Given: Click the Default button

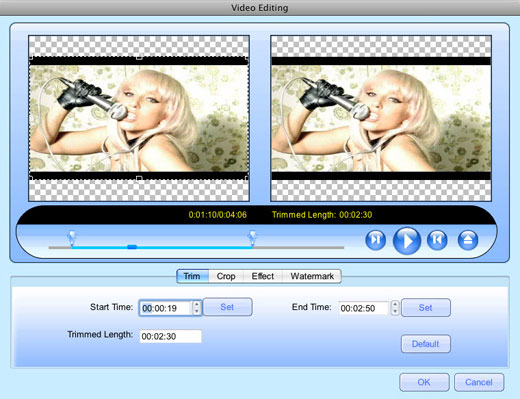Looking at the screenshot, I should point(426,344).
